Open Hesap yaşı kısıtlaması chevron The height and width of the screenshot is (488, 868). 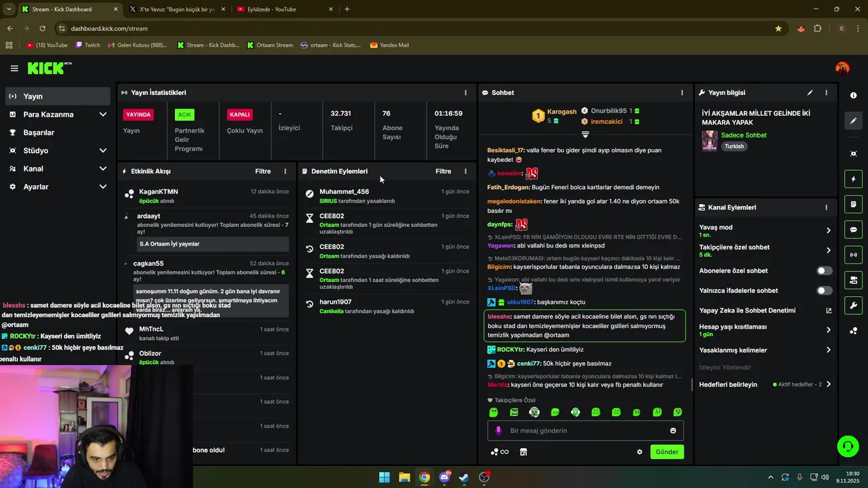(x=828, y=330)
